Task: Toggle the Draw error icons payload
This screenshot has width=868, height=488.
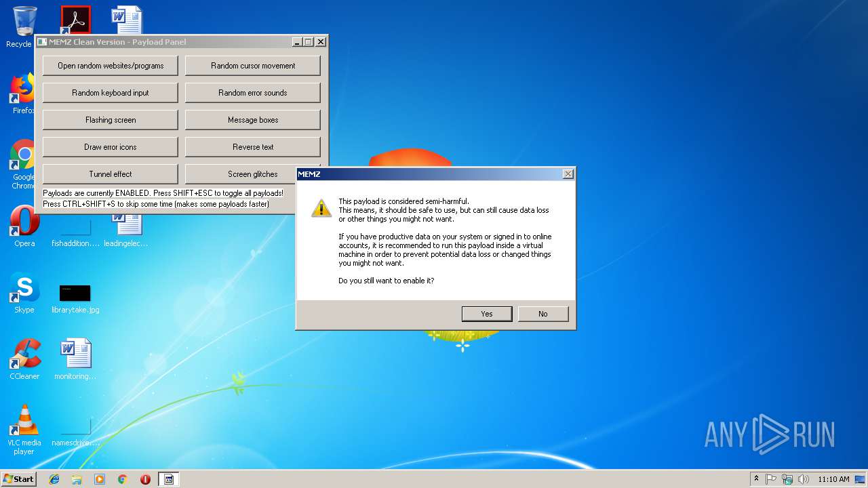Action: tap(111, 147)
